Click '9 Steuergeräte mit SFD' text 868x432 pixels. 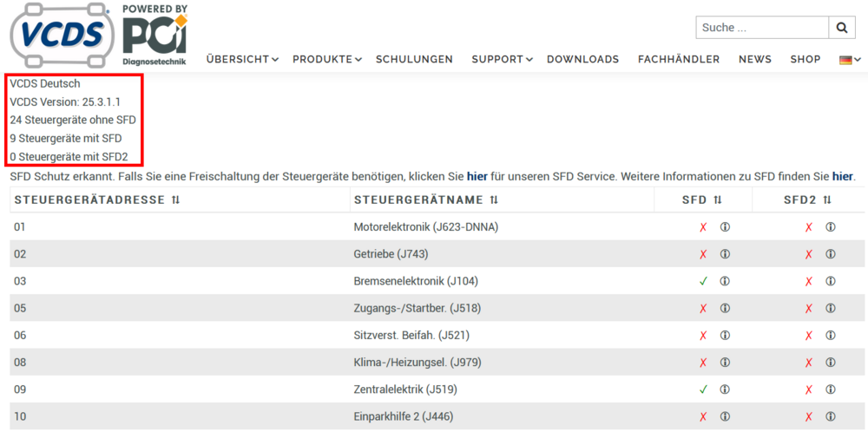click(66, 138)
